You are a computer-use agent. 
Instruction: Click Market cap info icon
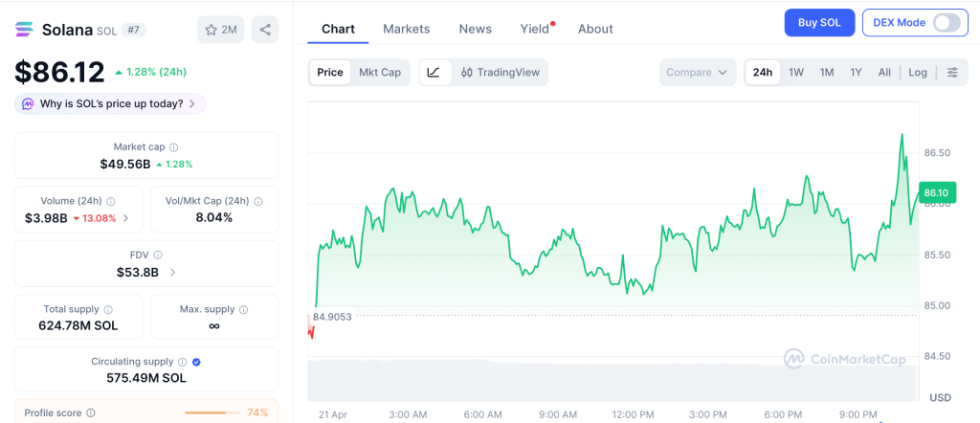(x=173, y=147)
